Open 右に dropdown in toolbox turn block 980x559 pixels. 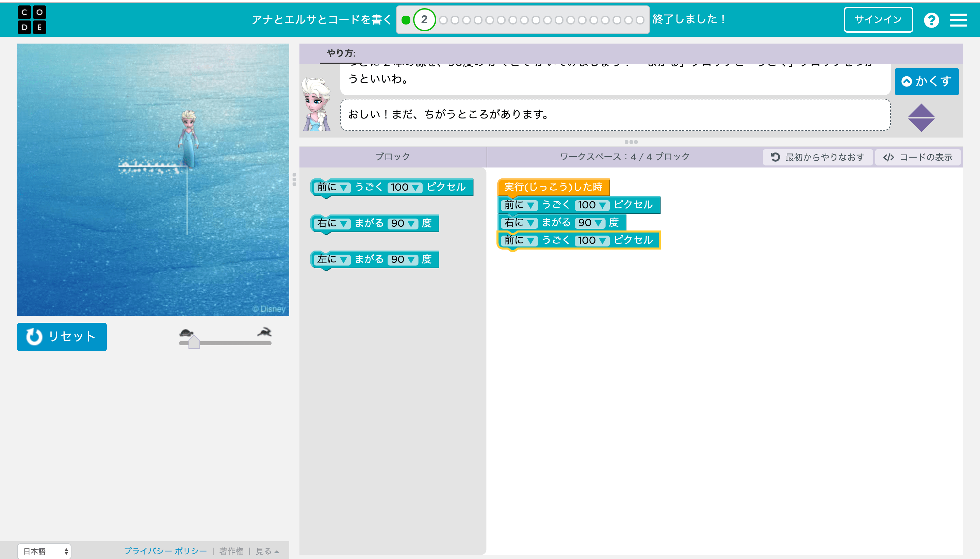(332, 223)
